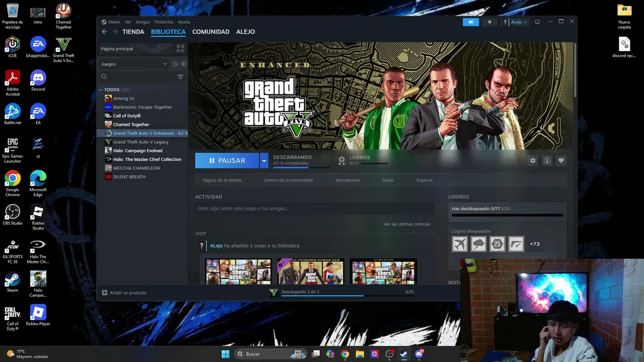Open the Guías link

pyautogui.click(x=388, y=180)
